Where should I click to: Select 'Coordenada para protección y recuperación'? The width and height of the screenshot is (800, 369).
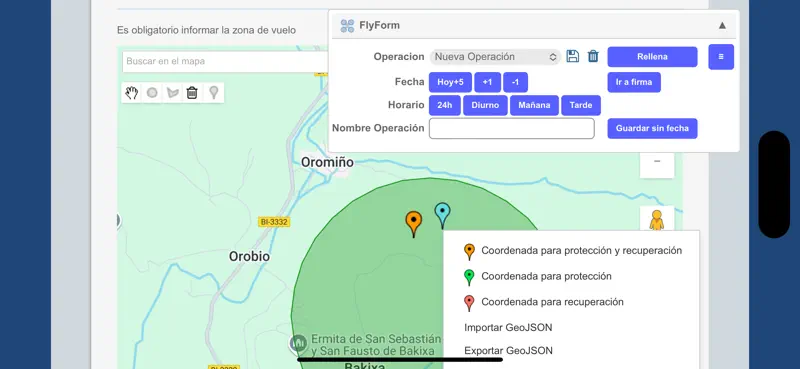click(572, 251)
